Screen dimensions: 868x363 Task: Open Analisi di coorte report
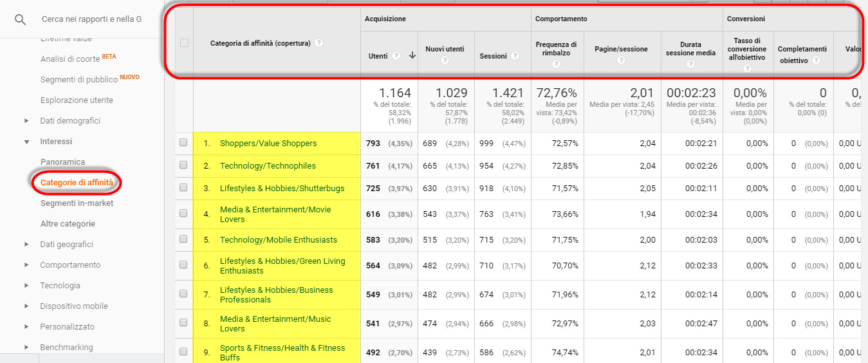(70, 59)
